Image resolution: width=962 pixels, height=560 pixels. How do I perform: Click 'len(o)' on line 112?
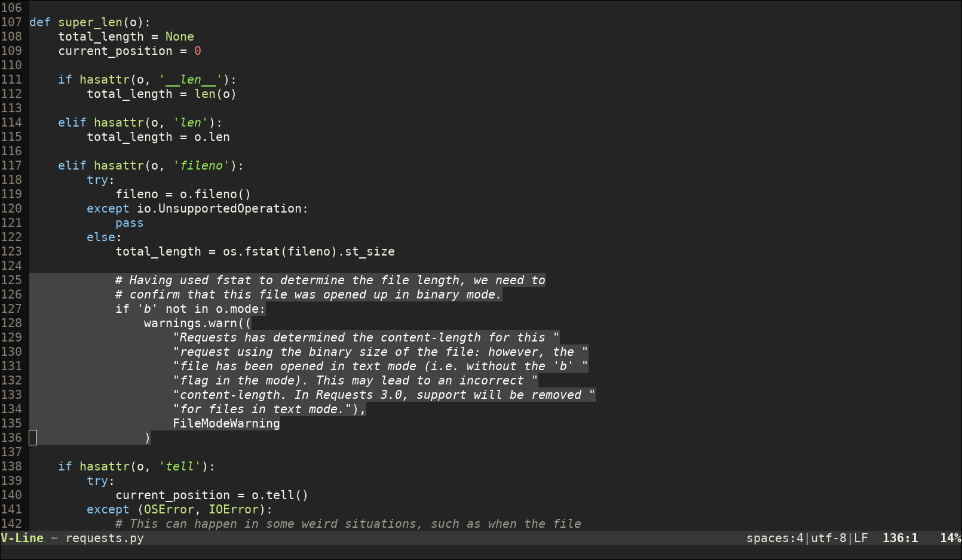coord(216,94)
